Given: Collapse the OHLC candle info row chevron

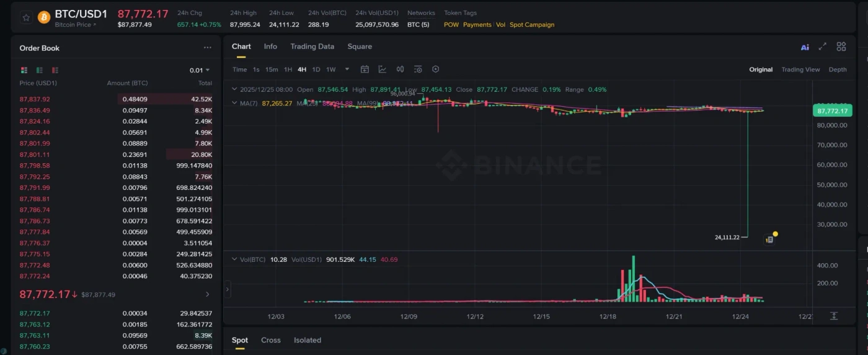Looking at the screenshot, I should 234,89.
